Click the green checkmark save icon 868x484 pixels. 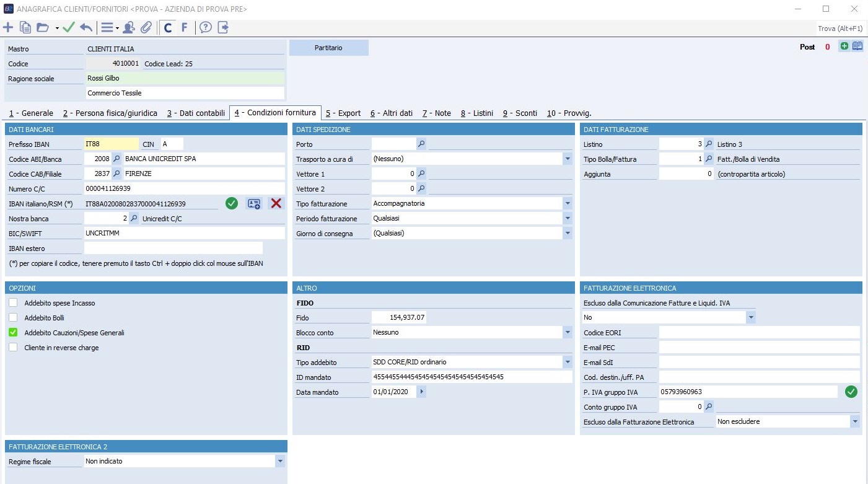(69, 27)
